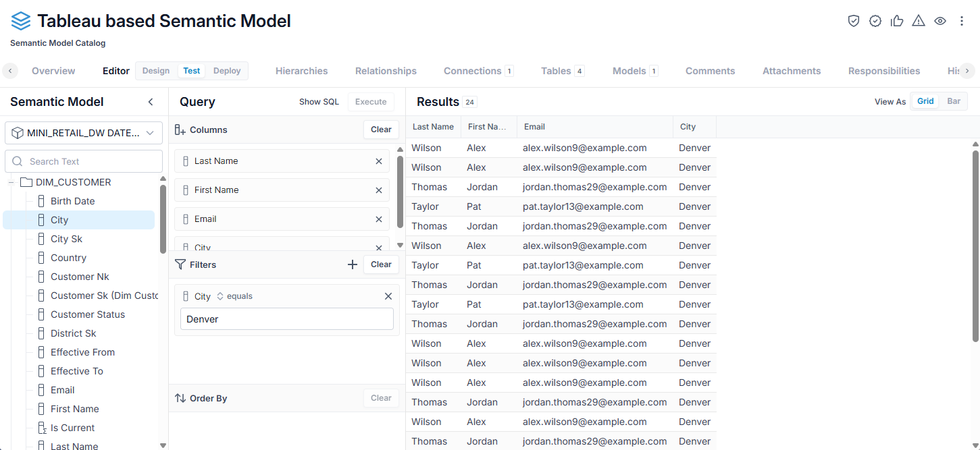Click the Show SQL link
This screenshot has width=980, height=450.
tap(319, 102)
